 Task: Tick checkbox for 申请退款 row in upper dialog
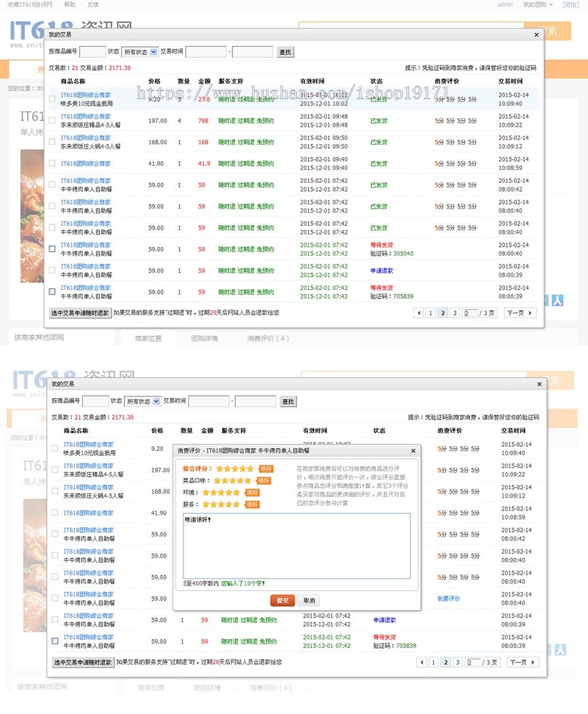tap(52, 270)
